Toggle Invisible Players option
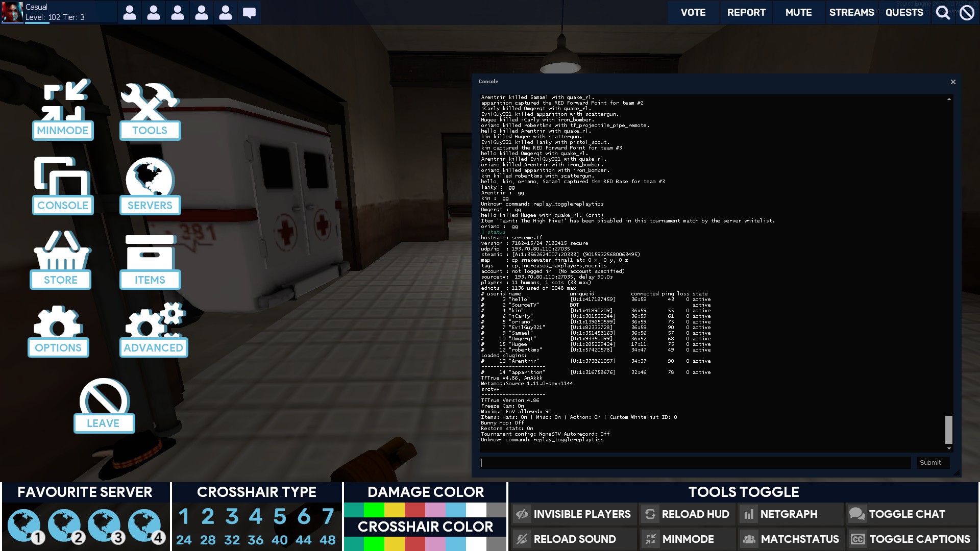This screenshot has width=980, height=551. pos(574,514)
